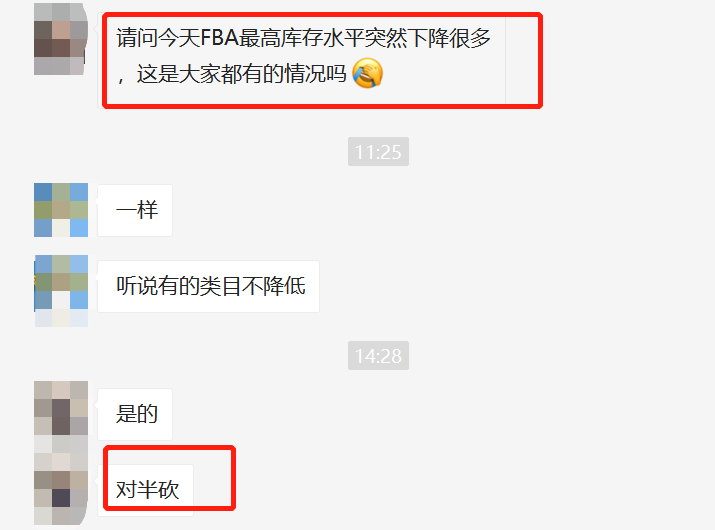Screen dimensions: 715x530
Task: Open profile avatar next to 听说有的类目不降低
Action: point(61,291)
